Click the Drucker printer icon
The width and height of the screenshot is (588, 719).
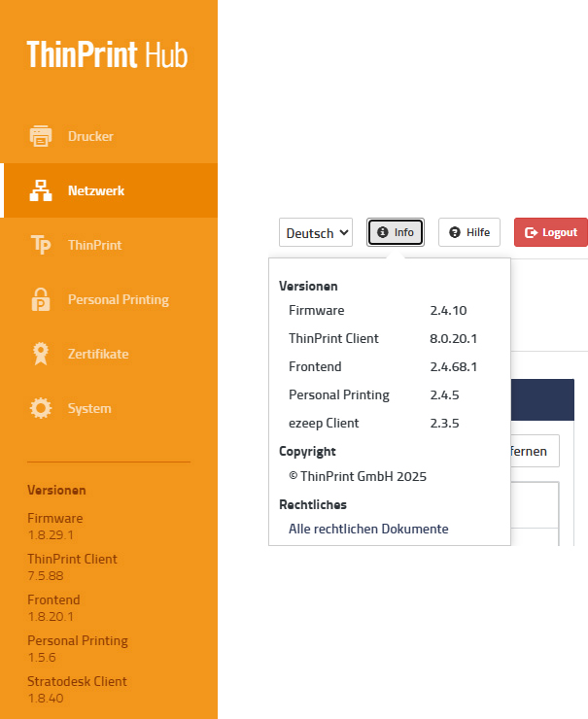point(41,136)
